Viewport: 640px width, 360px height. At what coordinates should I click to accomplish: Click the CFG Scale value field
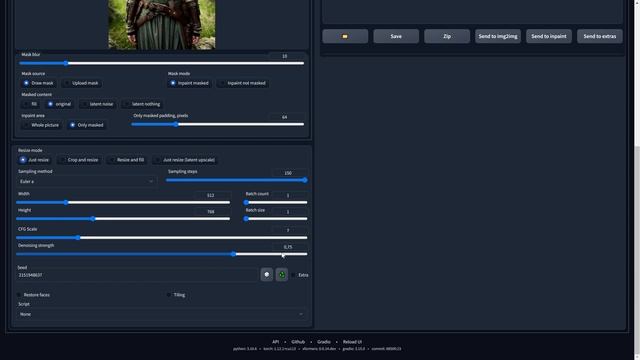click(289, 230)
